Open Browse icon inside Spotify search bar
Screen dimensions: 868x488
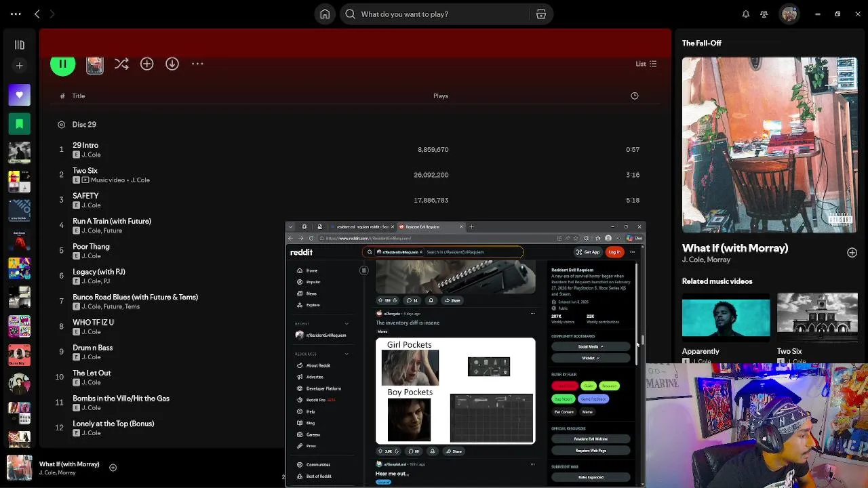click(x=541, y=14)
